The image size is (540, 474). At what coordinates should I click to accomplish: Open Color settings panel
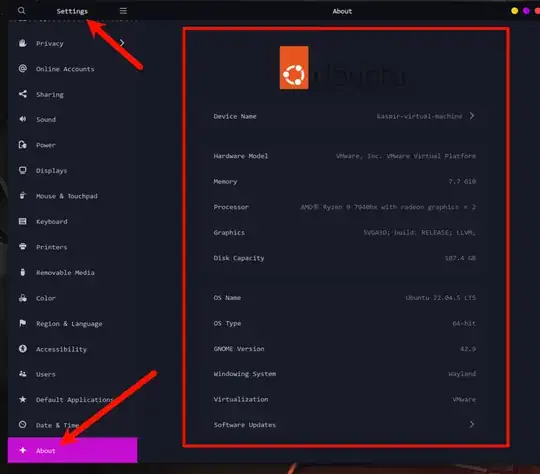click(72, 298)
